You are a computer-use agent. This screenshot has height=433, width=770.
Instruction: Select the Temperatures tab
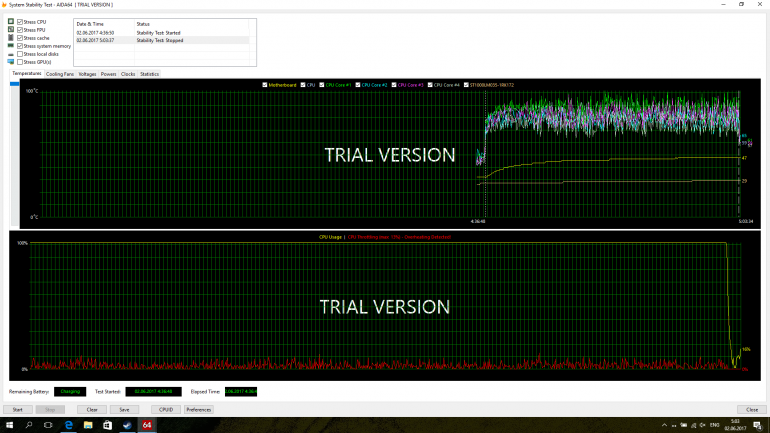click(27, 74)
